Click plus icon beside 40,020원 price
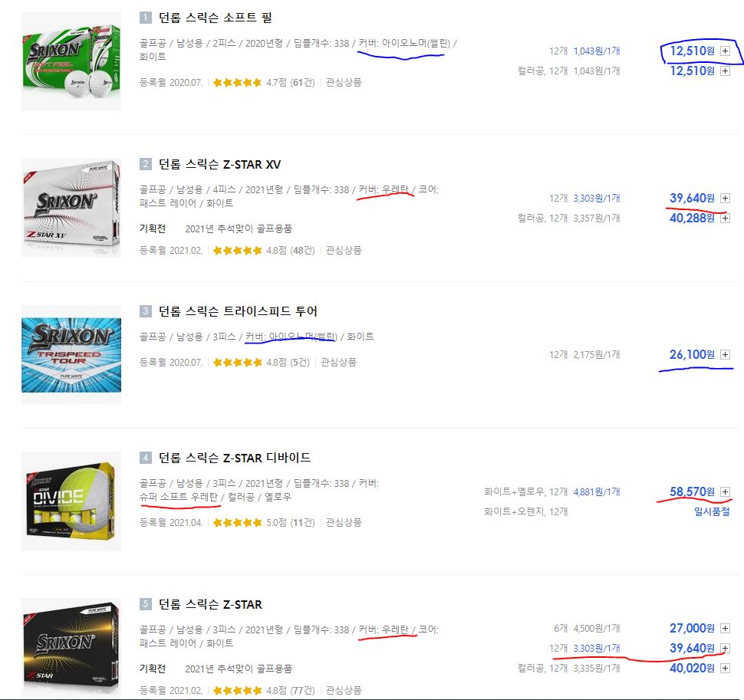 coord(725,669)
